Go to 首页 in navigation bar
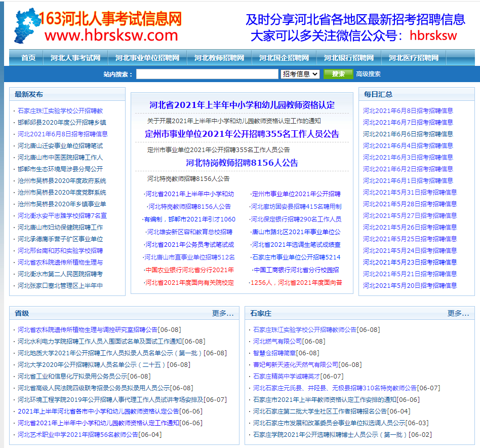This screenshot has width=480, height=448. point(28,58)
